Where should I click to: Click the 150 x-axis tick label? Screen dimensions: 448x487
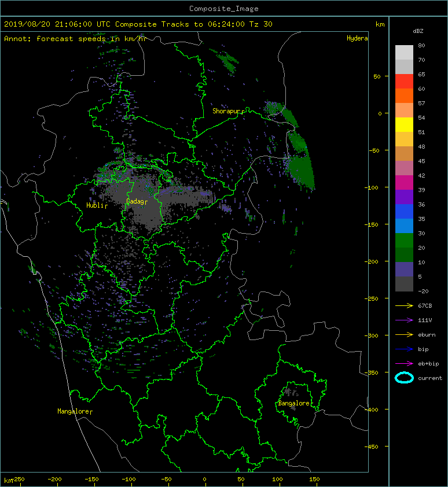(314, 479)
